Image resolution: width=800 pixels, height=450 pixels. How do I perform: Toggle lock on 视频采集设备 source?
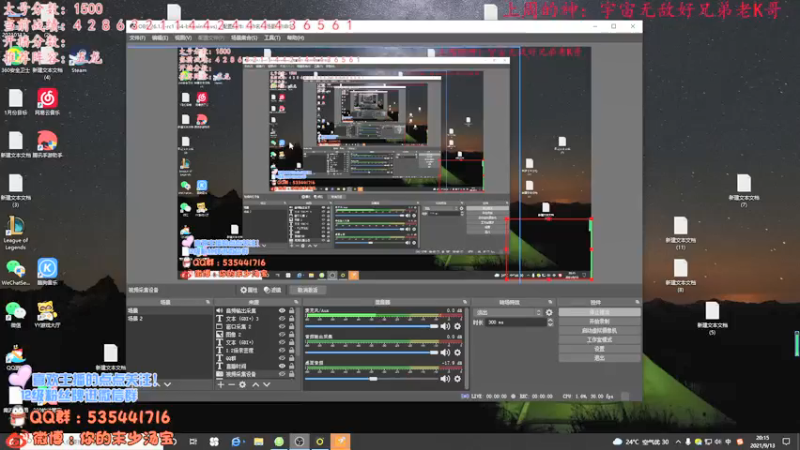pos(291,374)
